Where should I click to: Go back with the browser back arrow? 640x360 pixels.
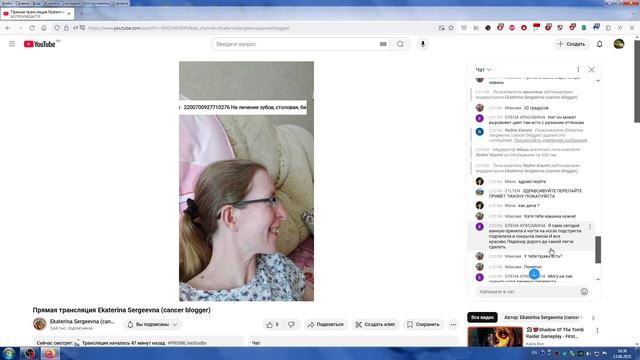(x=8, y=28)
